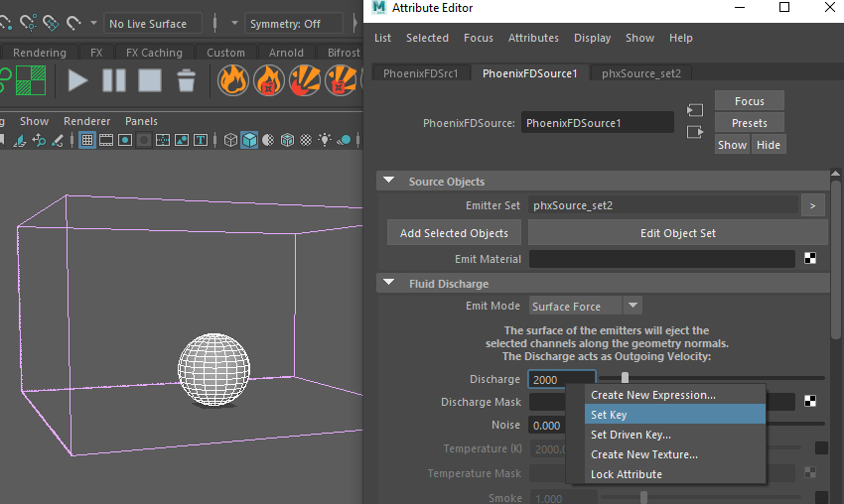The height and width of the screenshot is (504, 844).
Task: Switch to the PhoenixFDSrc1 tab
Action: pos(420,73)
